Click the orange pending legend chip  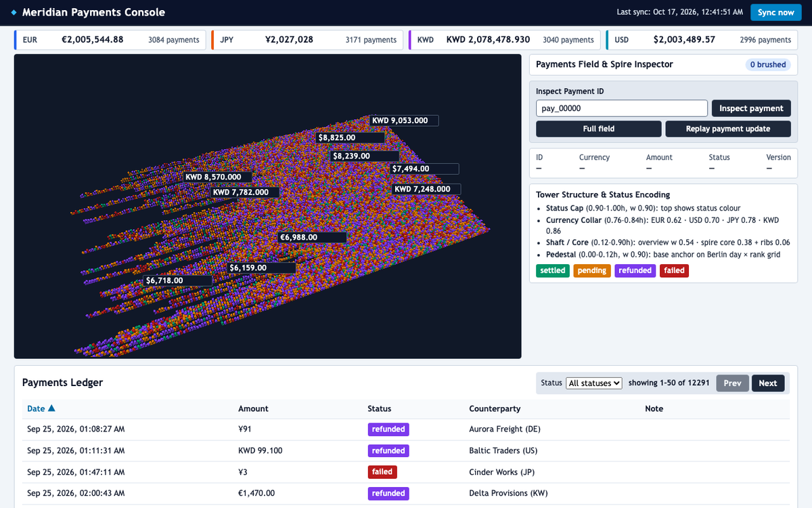[x=592, y=270]
